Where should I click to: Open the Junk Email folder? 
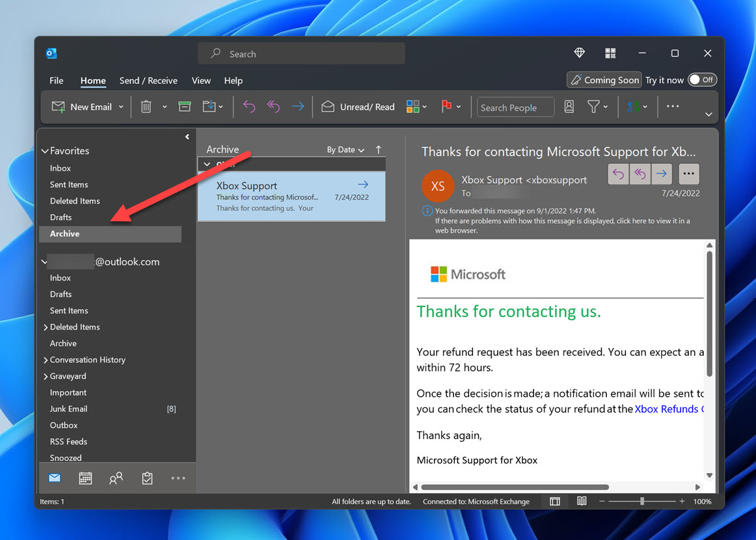tap(68, 409)
